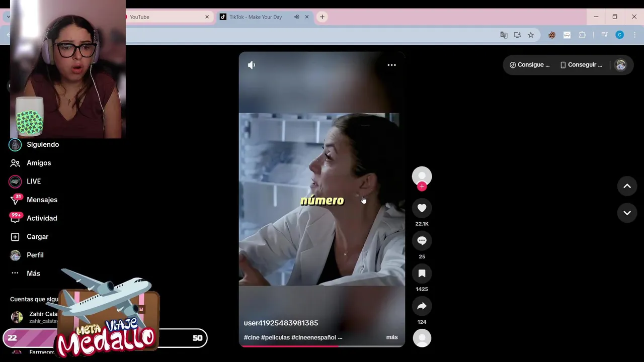Click the install app icon in address bar
This screenshot has height=362, width=644.
[517, 35]
